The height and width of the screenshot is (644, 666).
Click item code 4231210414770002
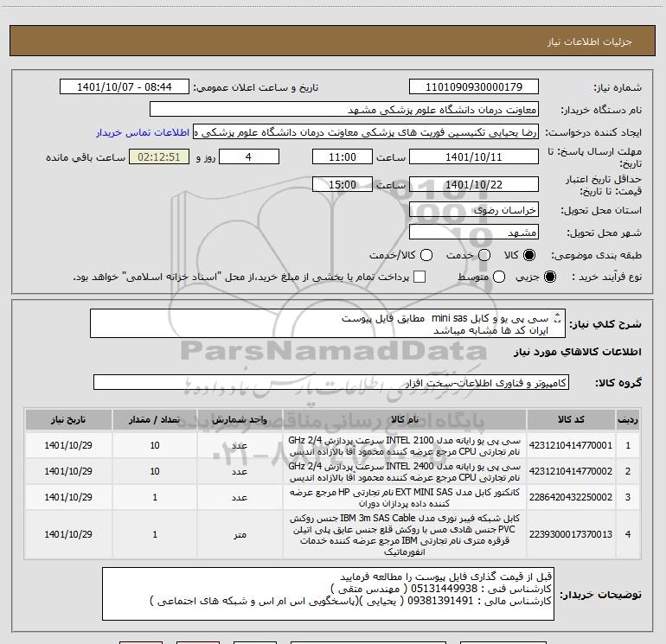[x=571, y=471]
